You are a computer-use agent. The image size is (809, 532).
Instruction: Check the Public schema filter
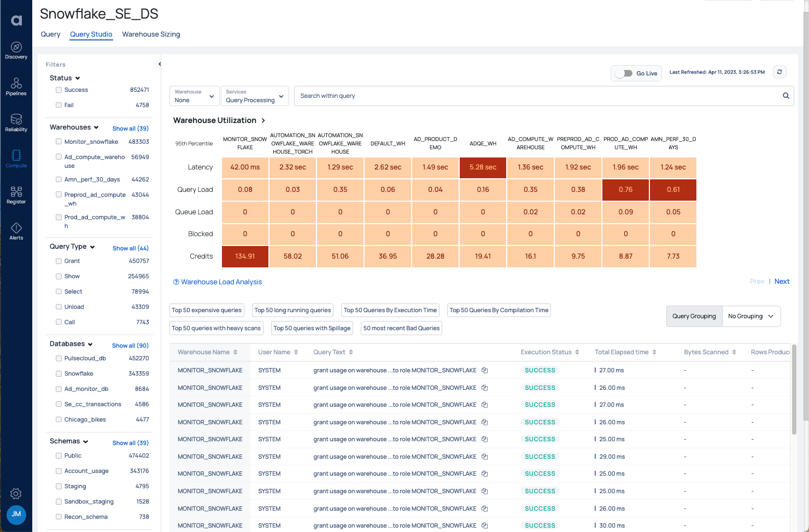pyautogui.click(x=58, y=455)
